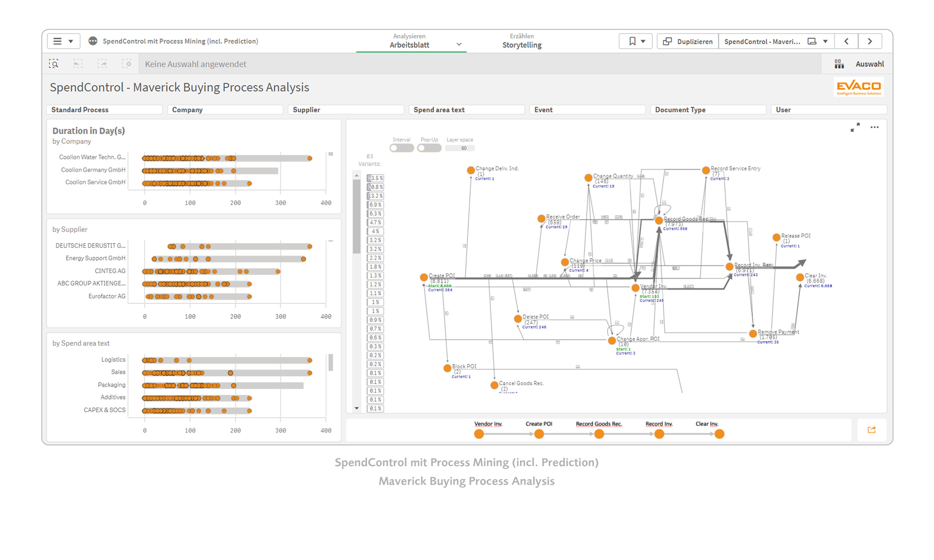Select Vendor Inv. step in standard process
The width and height of the screenshot is (934, 560).
[479, 434]
